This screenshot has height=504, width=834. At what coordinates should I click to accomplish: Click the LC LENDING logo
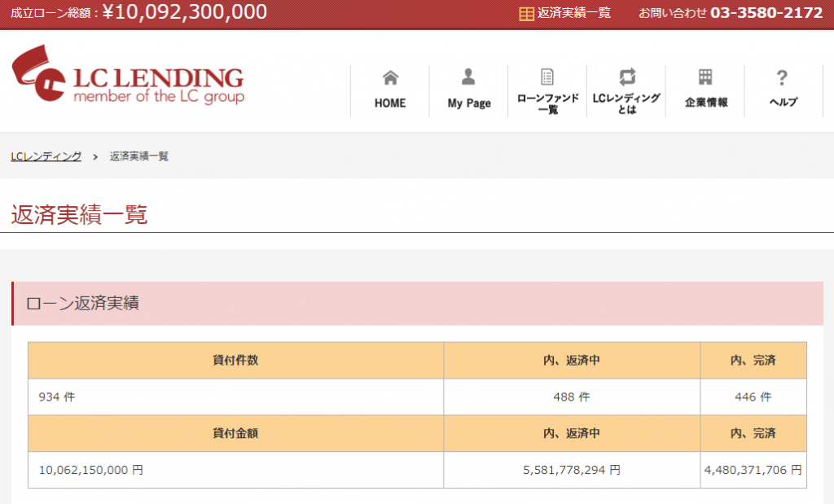(128, 79)
